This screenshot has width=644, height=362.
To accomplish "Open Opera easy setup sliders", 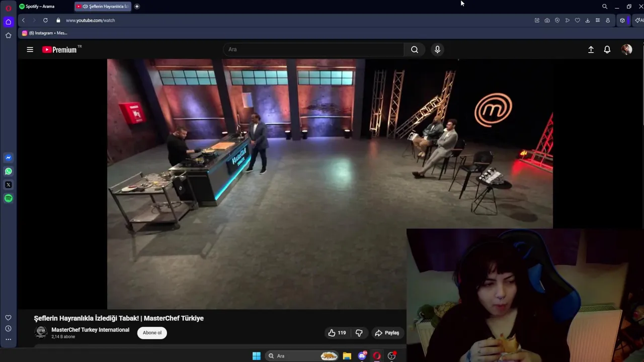I will coord(597,20).
